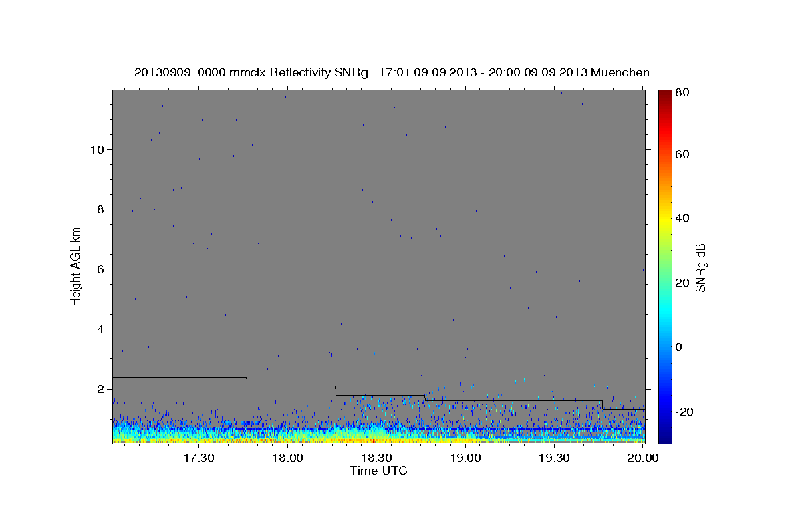798x532 pixels.
Task: Click the 'SNRg dB' colorbar label
Action: pyautogui.click(x=700, y=267)
